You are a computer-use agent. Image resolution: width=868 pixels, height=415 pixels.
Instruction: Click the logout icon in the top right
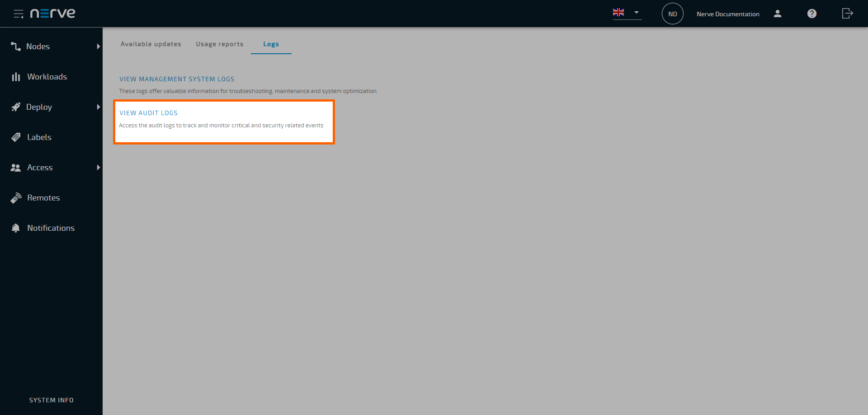pos(847,14)
